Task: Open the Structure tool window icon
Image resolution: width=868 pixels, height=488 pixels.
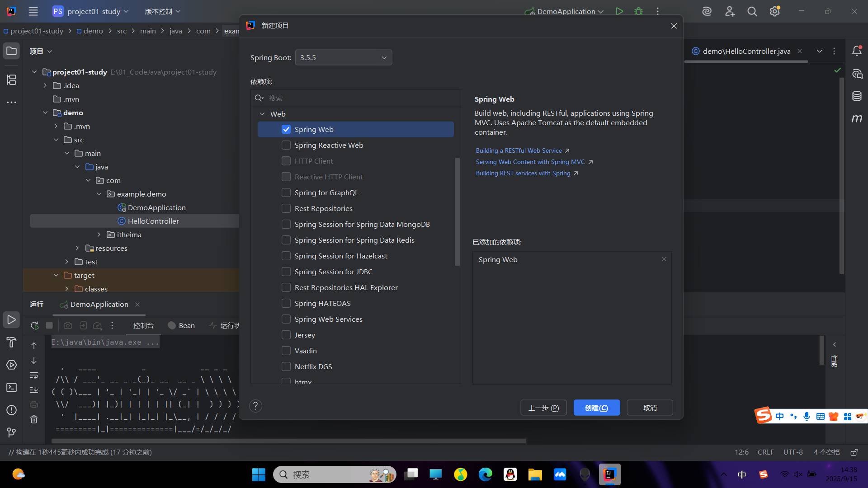Action: point(12,80)
